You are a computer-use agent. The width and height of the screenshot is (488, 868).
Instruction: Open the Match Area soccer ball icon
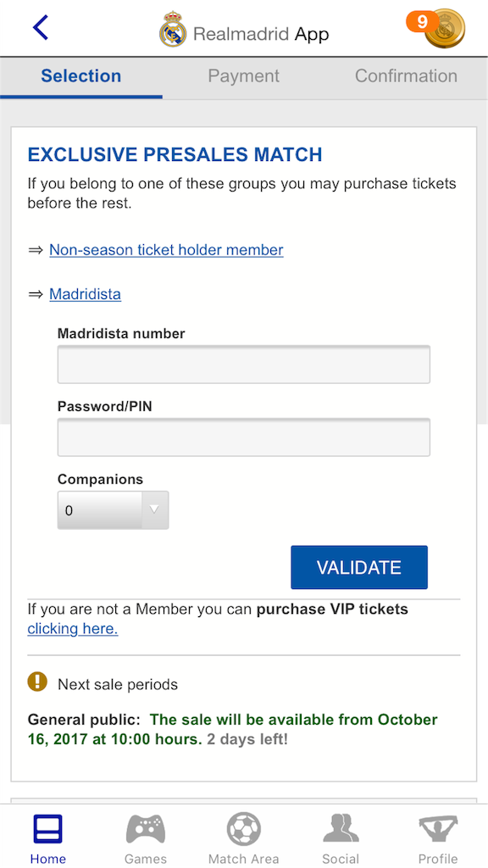[243, 829]
